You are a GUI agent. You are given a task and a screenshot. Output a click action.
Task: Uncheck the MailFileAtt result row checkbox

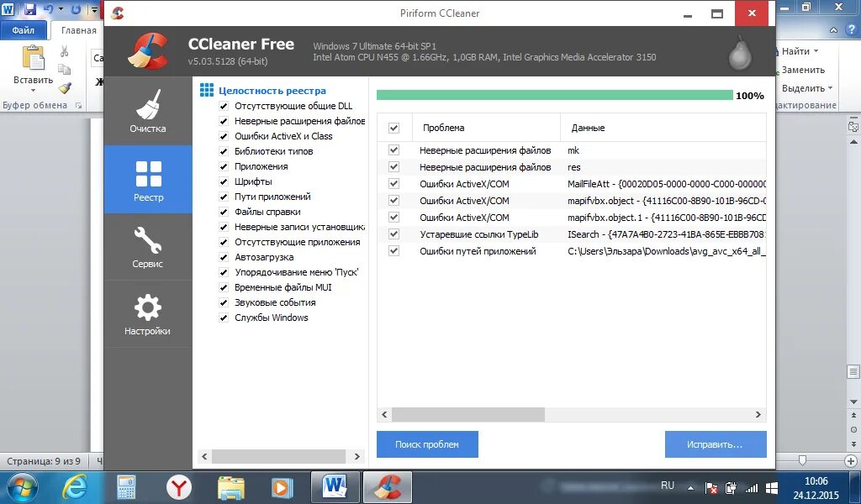click(x=394, y=184)
